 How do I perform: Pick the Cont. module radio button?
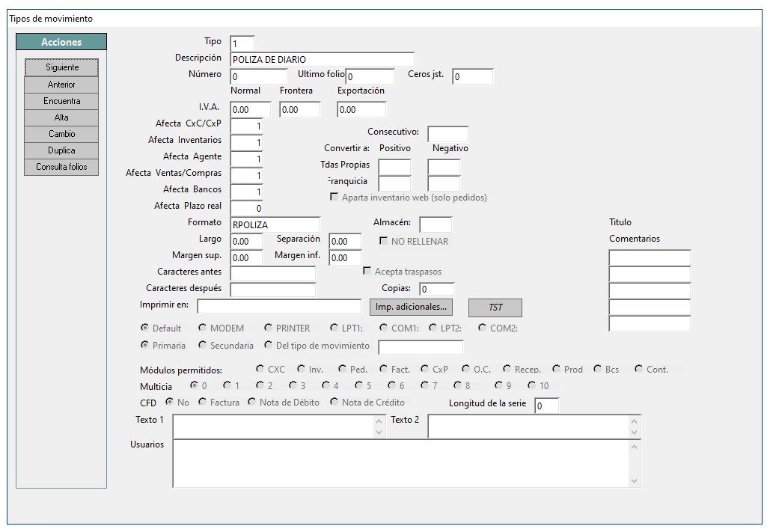(638, 369)
